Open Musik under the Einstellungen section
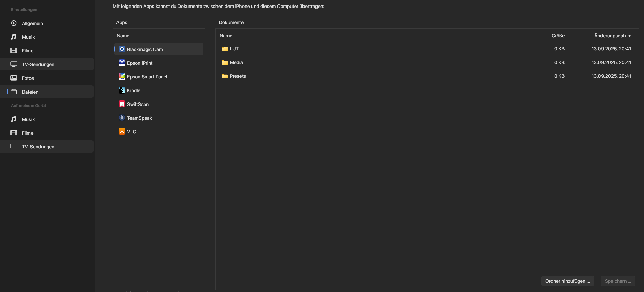Screen dimensions: 644x292 [47, 37]
